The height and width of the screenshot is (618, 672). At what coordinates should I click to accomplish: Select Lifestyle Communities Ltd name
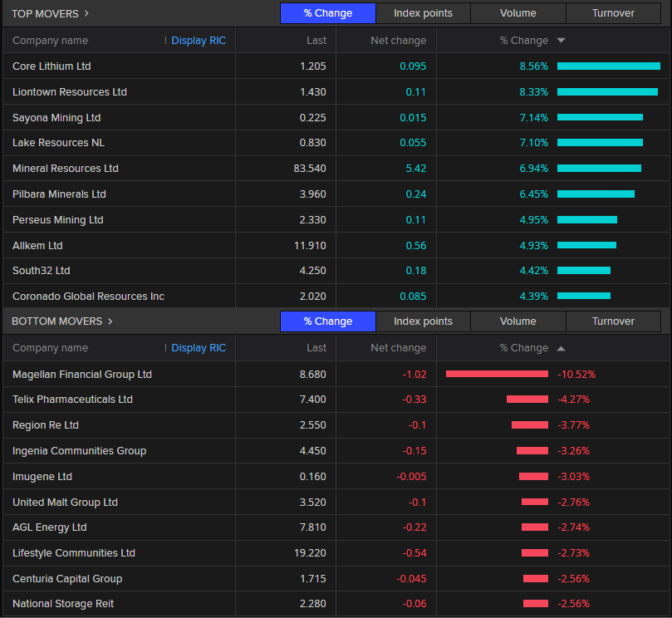click(74, 553)
